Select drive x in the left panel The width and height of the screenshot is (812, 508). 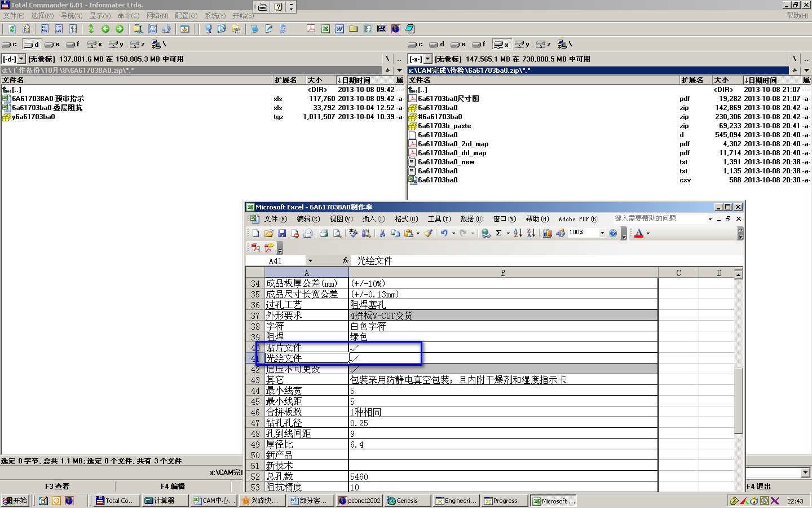(95, 44)
